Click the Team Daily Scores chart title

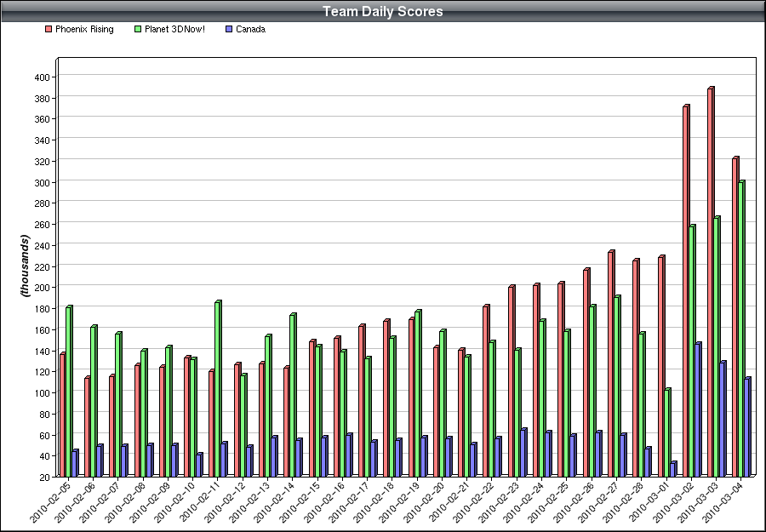click(x=383, y=11)
